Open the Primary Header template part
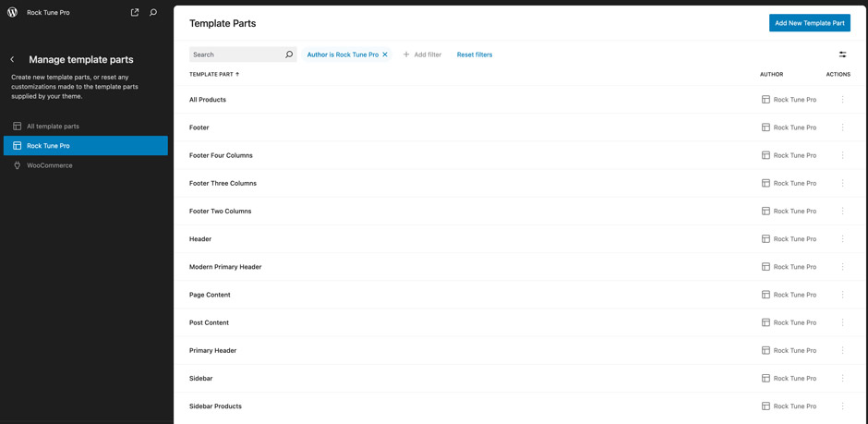 (213, 350)
